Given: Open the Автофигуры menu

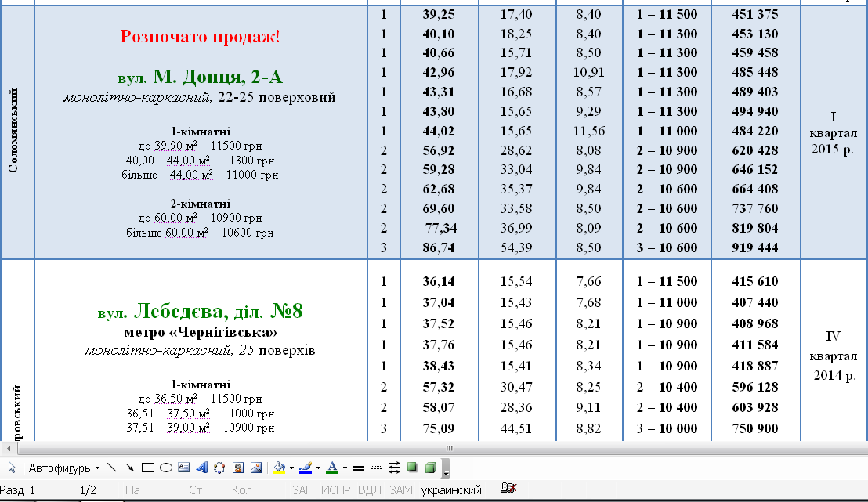Looking at the screenshot, I should (63, 468).
